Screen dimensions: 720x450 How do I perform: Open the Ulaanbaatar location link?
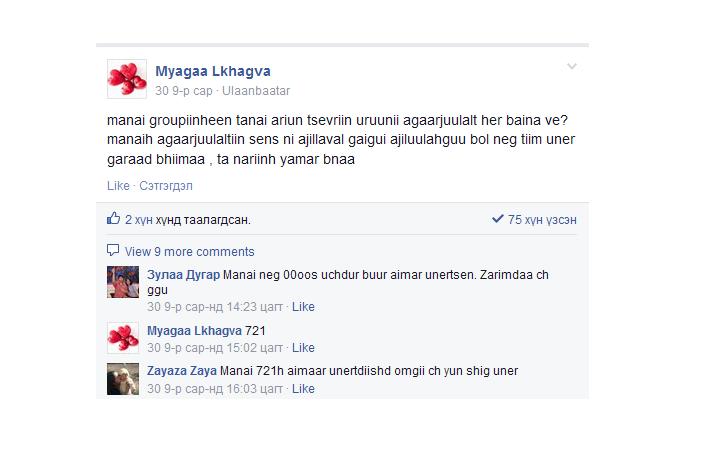tap(256, 91)
